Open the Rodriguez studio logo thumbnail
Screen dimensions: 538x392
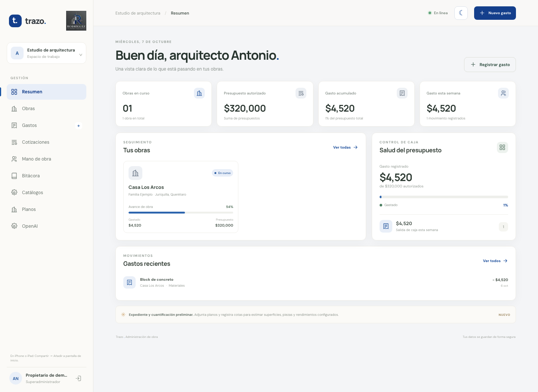click(x=76, y=21)
